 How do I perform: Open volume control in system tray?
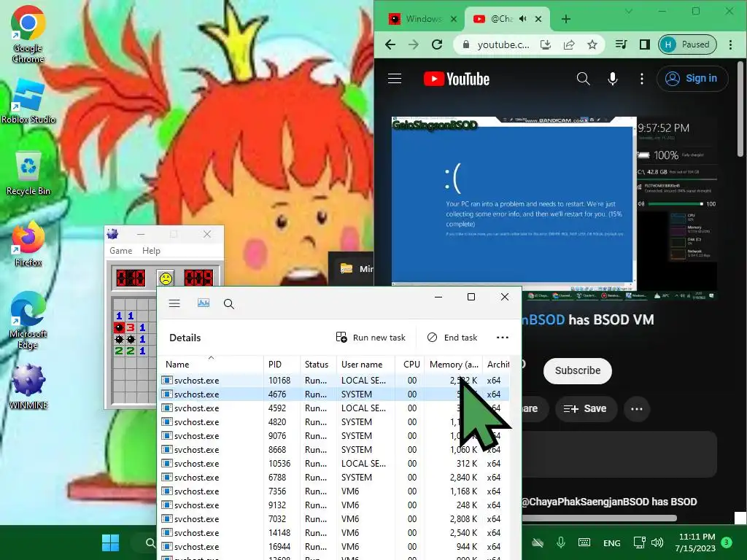click(657, 542)
